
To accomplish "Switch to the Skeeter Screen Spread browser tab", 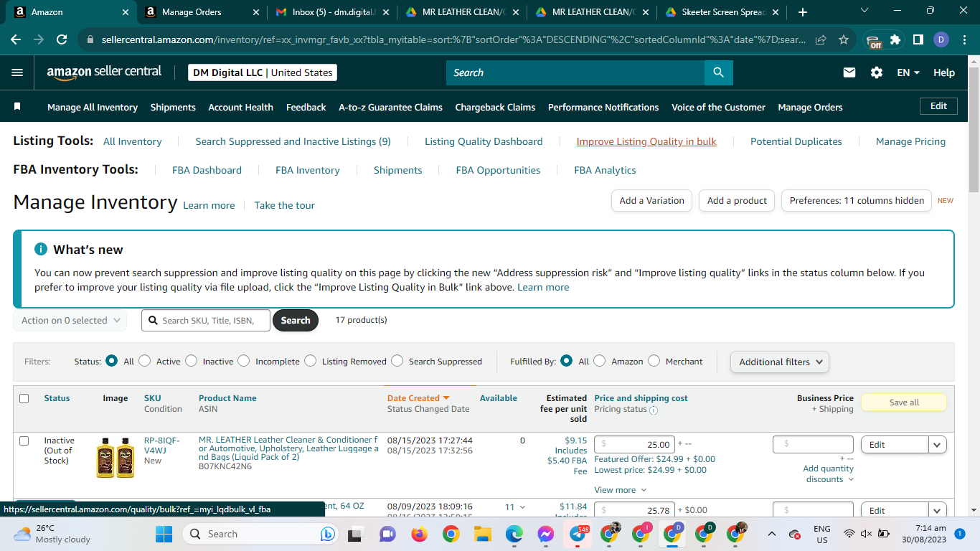I will 723,12.
